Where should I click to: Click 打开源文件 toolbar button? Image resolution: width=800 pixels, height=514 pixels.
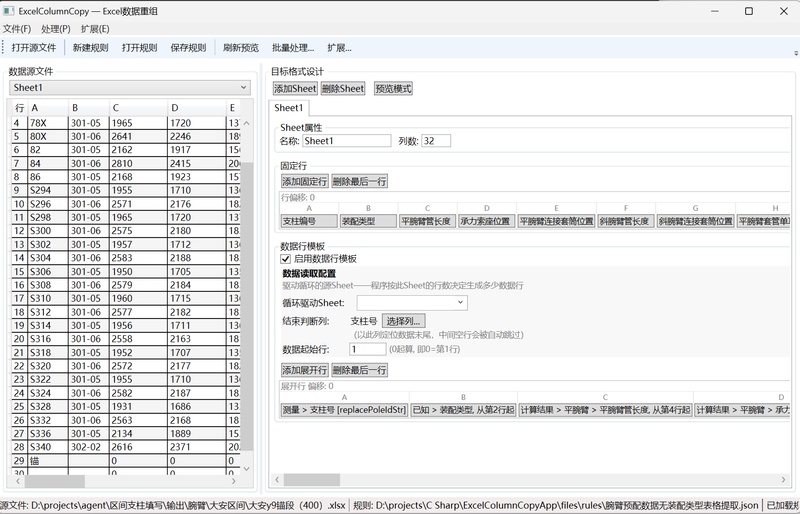[34, 47]
